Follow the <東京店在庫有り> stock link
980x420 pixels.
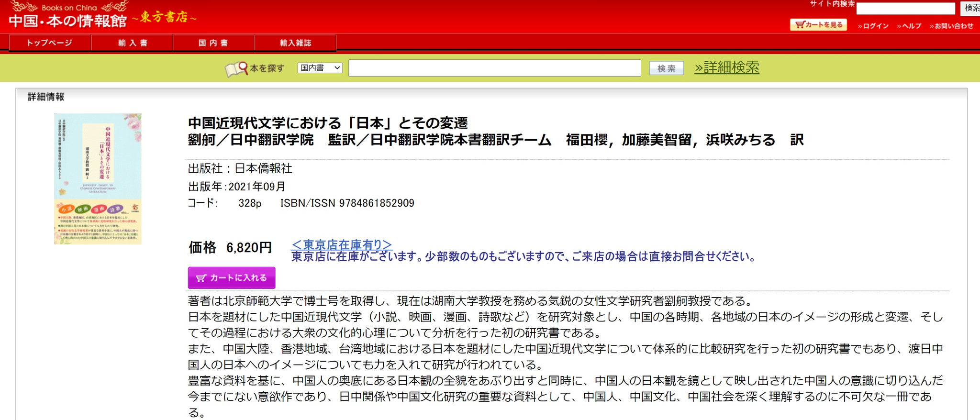pyautogui.click(x=341, y=244)
